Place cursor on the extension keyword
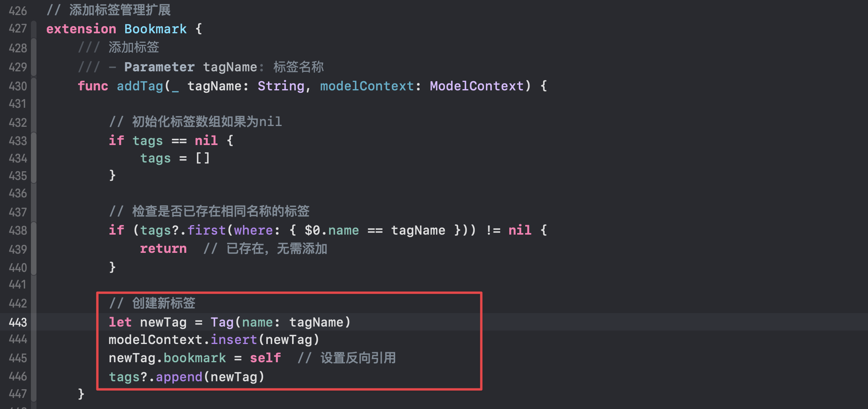Image resolution: width=868 pixels, height=409 pixels. click(x=81, y=29)
